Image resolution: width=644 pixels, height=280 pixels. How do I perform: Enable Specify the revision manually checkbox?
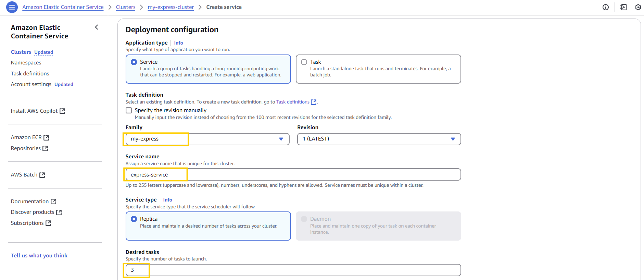point(129,110)
